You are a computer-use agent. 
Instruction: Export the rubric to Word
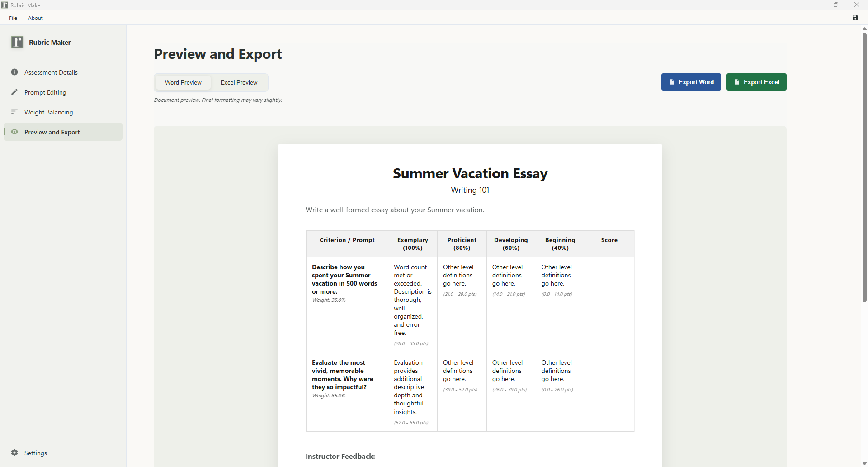pyautogui.click(x=691, y=82)
